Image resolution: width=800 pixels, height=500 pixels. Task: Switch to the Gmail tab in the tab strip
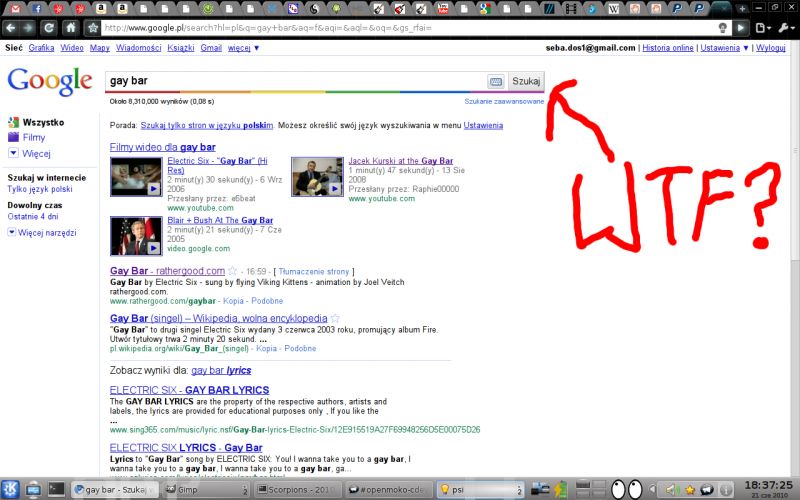tap(15, 8)
